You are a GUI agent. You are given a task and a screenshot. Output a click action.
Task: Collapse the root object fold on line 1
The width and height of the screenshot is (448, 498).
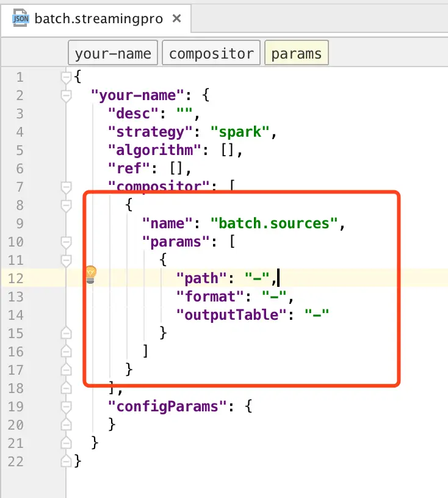(x=66, y=78)
